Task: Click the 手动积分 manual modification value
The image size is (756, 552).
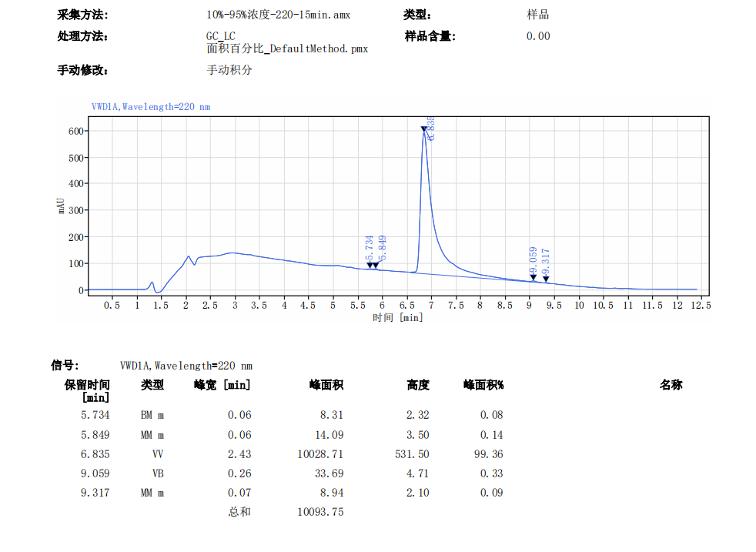Action: pos(229,70)
